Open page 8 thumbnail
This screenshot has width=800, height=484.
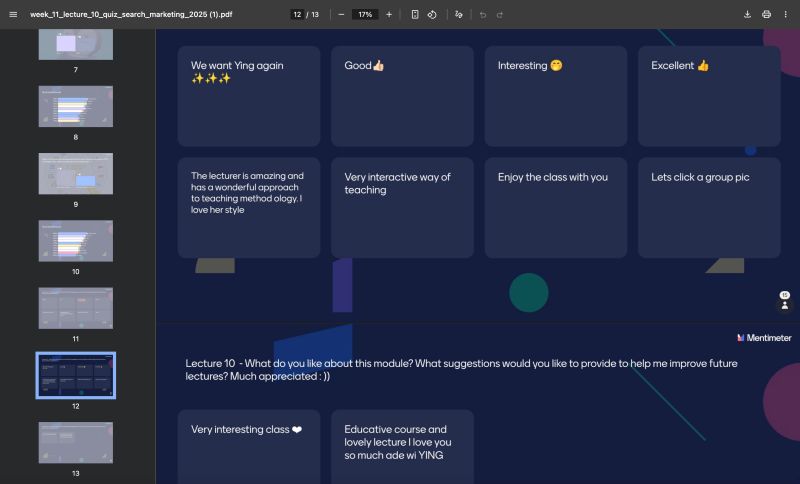click(x=76, y=106)
